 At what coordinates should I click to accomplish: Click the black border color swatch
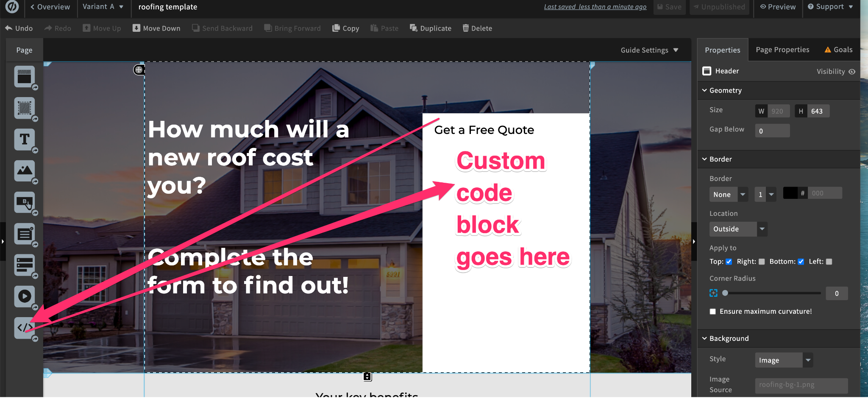click(x=790, y=193)
